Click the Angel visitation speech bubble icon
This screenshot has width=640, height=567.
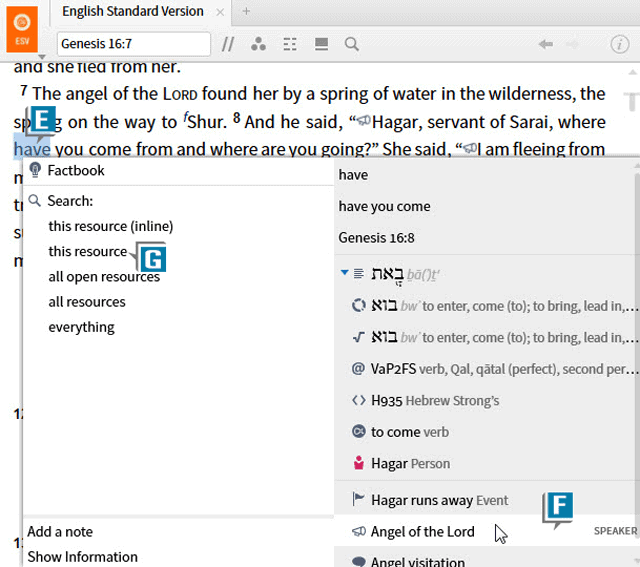pyautogui.click(x=359, y=562)
